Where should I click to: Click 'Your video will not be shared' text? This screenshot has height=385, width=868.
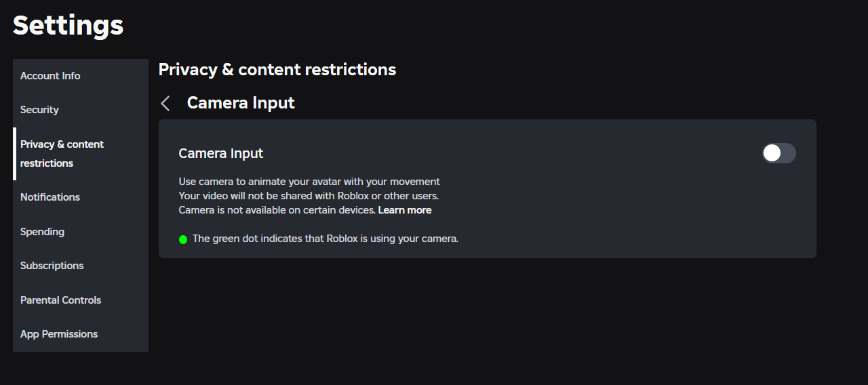pyautogui.click(x=309, y=196)
